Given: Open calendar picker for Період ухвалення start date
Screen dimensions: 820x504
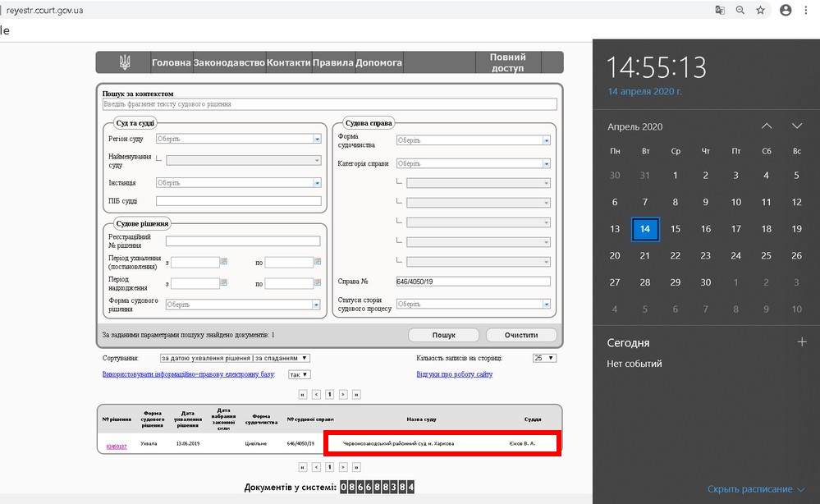Looking at the screenshot, I should coord(224,261).
